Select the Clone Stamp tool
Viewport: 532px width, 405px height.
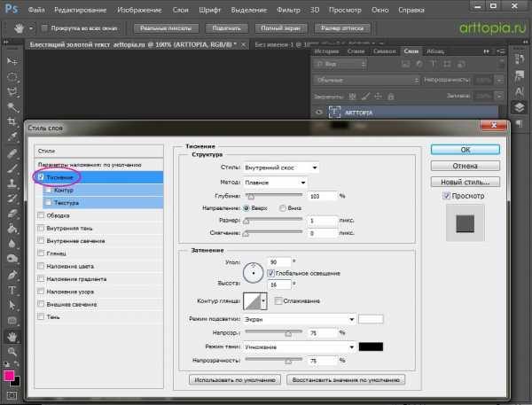[12, 183]
